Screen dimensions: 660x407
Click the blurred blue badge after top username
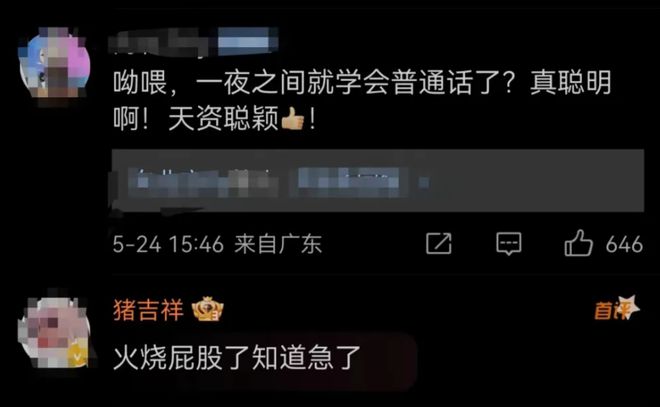[x=248, y=41]
